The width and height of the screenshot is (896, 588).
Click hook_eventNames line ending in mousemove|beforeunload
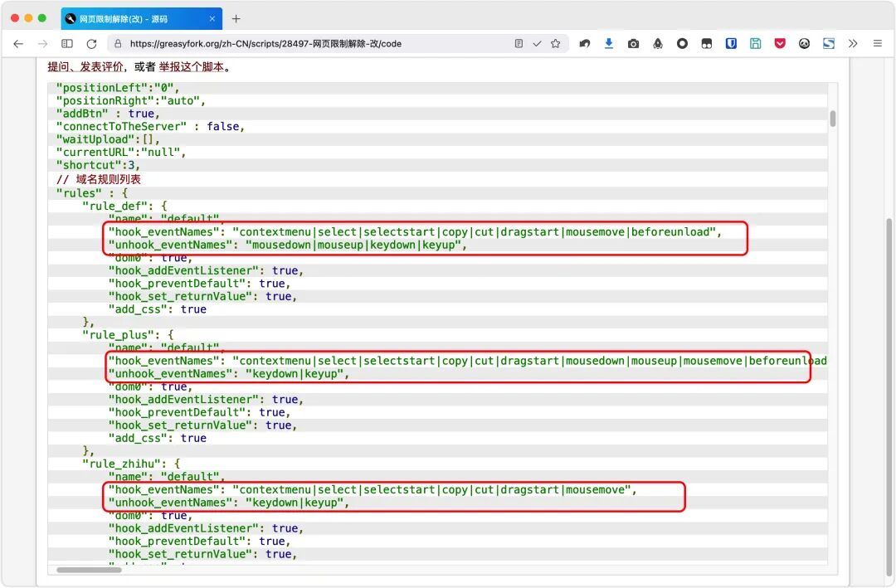(x=416, y=231)
